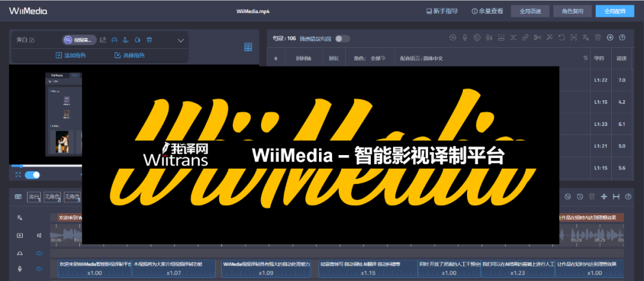This screenshot has width=644, height=281.
Task: Click the video track play icon
Action: click(19, 236)
